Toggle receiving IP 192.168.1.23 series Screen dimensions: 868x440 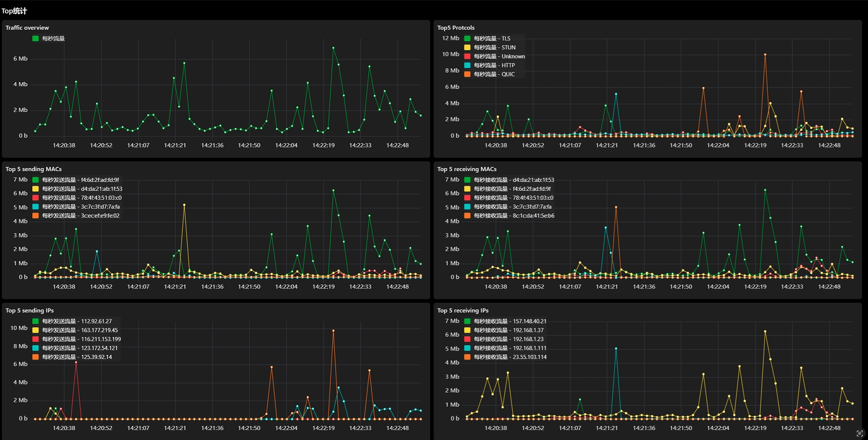[x=509, y=339]
